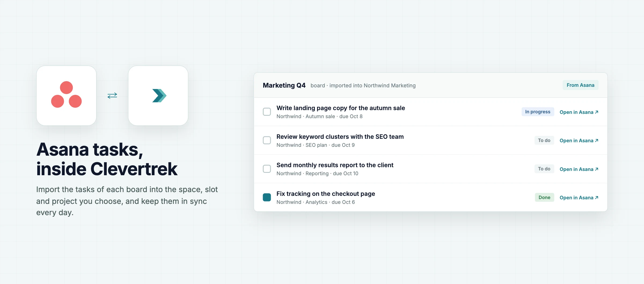The height and width of the screenshot is (284, 644).
Task: Tick the 'Send monthly results report' checkbox
Action: pos(267,169)
